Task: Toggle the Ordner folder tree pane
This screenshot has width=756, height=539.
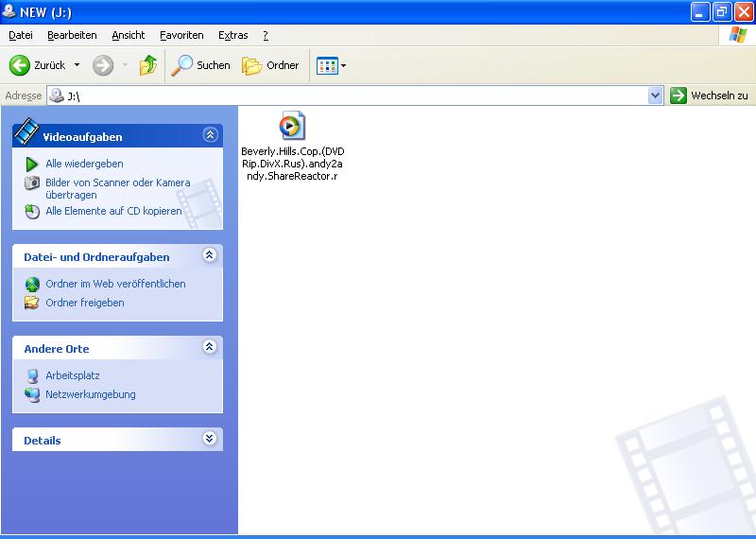Action: (x=270, y=65)
